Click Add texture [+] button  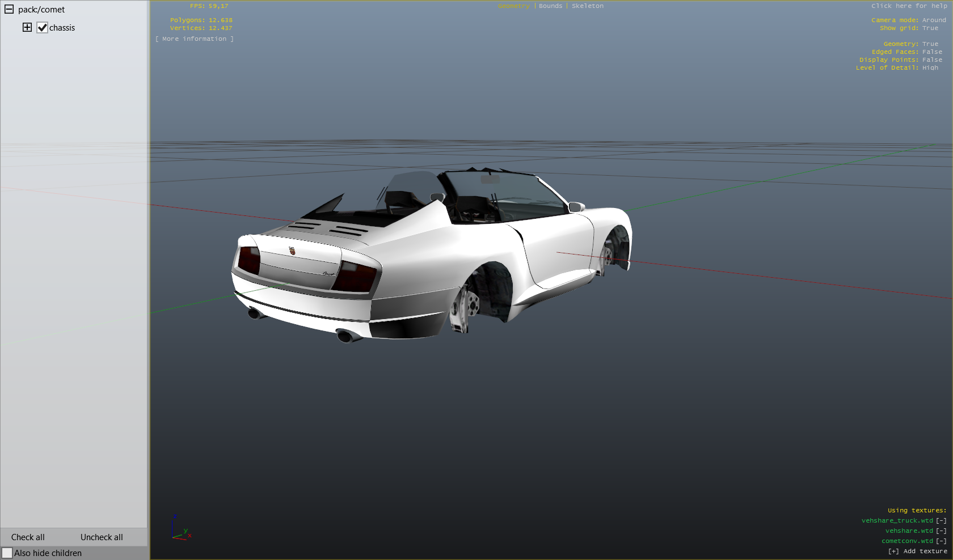pos(917,551)
